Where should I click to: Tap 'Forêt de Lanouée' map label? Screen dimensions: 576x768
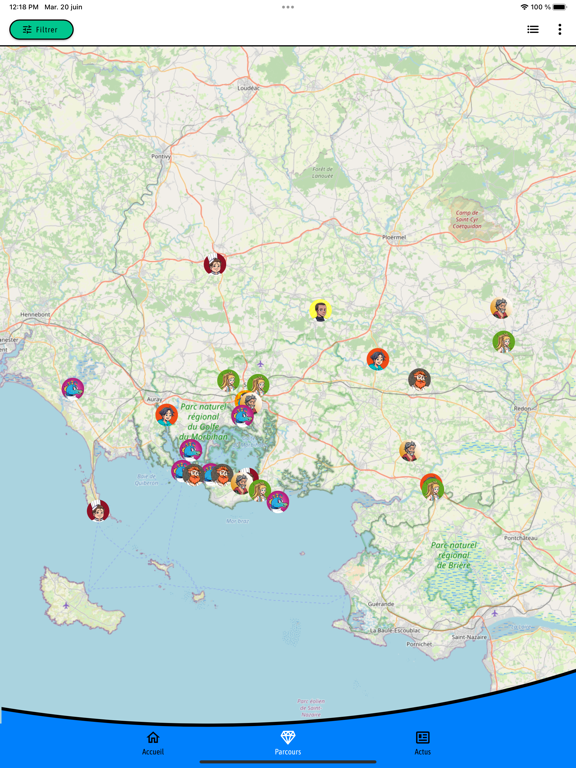click(322, 172)
